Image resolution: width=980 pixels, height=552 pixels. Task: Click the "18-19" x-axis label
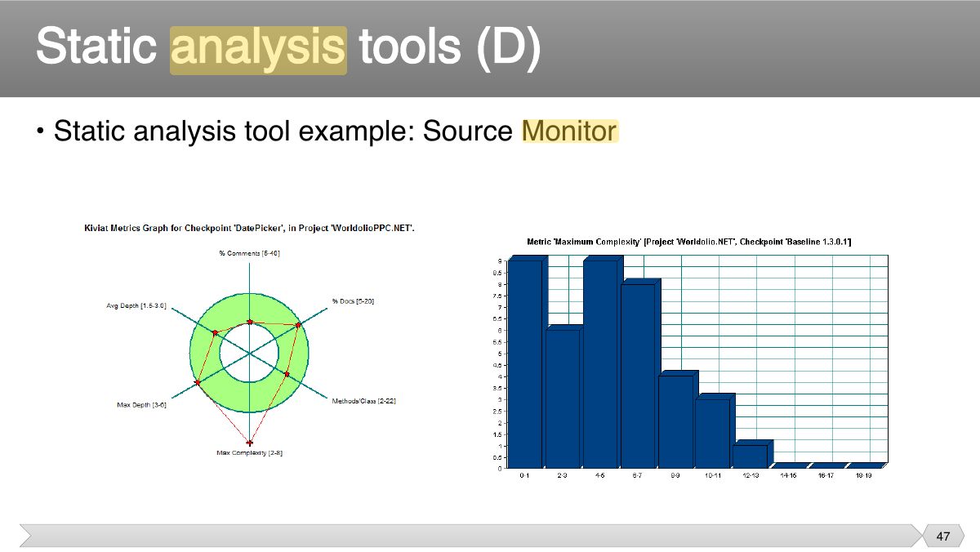[863, 475]
